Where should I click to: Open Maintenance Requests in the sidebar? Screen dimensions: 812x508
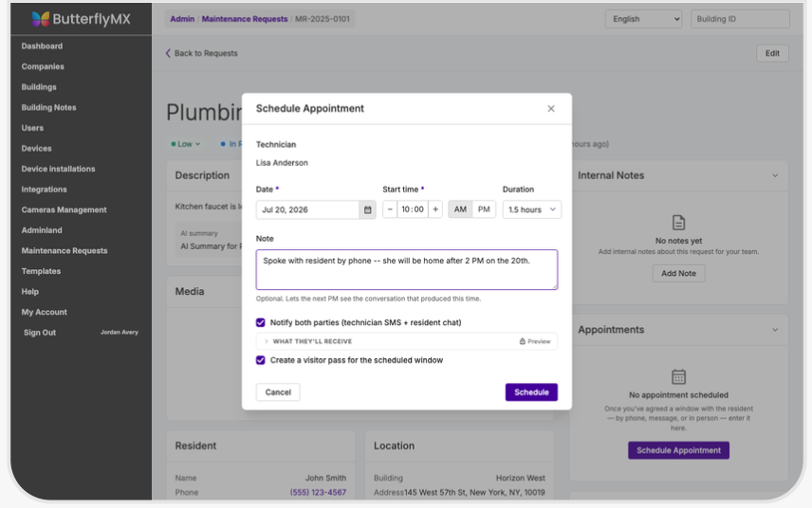click(65, 250)
